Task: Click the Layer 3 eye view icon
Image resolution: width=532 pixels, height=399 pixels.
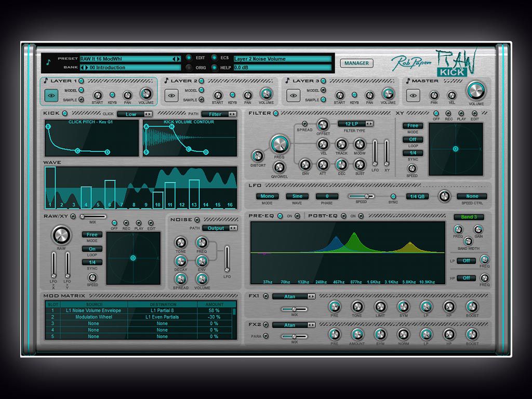Action: pos(293,96)
